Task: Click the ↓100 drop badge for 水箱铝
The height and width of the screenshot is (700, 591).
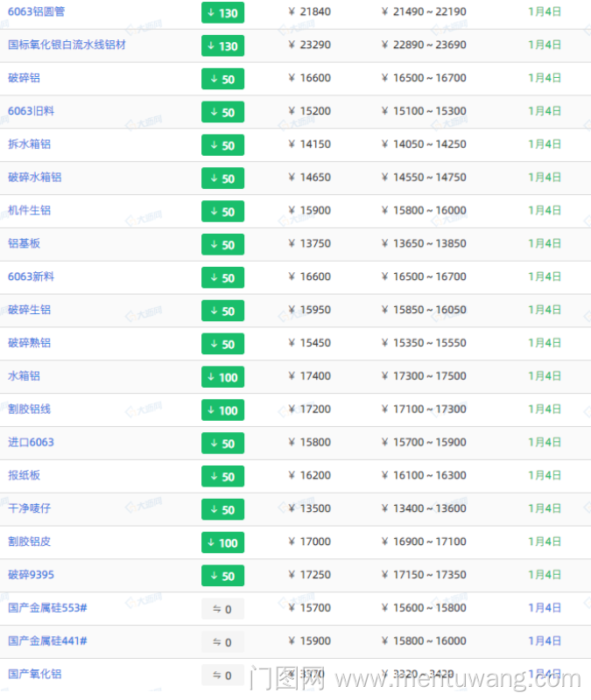Action: (222, 377)
